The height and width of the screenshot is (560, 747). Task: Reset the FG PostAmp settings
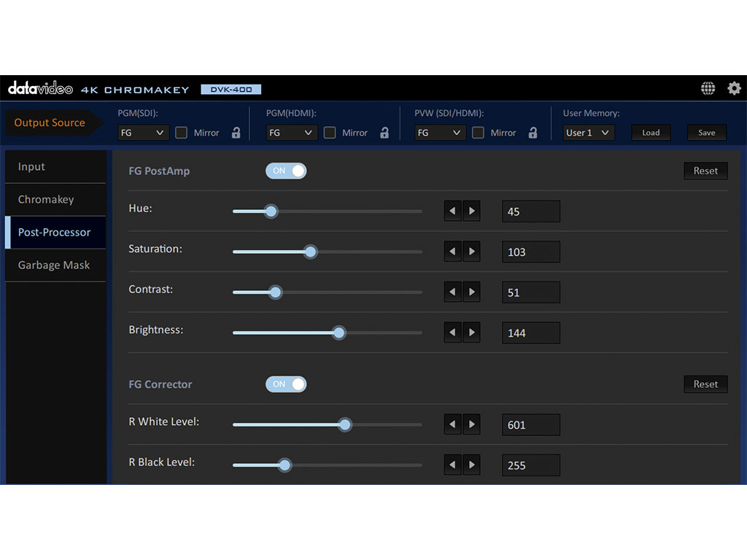tap(705, 171)
